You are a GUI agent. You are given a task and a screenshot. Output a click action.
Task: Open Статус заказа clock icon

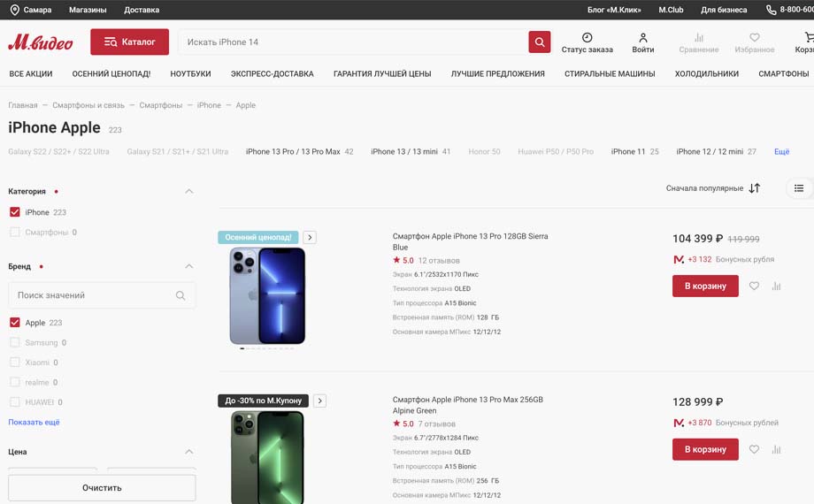point(587,37)
